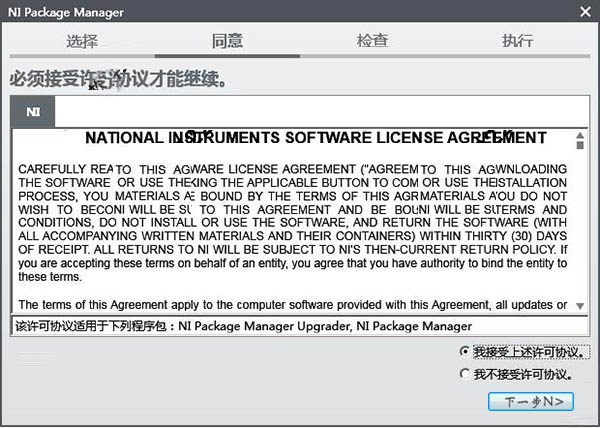Click the 下一步N> button
The image size is (600, 428).
point(531,402)
